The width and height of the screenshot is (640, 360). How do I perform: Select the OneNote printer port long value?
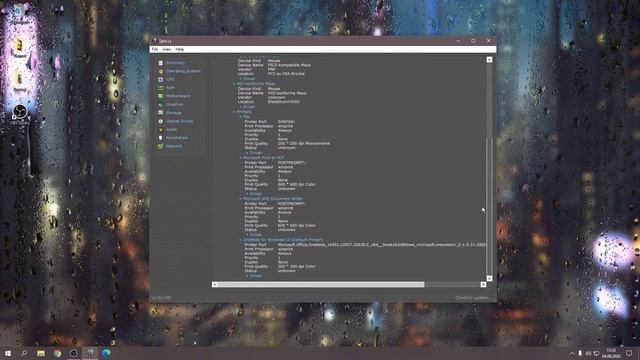[x=382, y=244]
